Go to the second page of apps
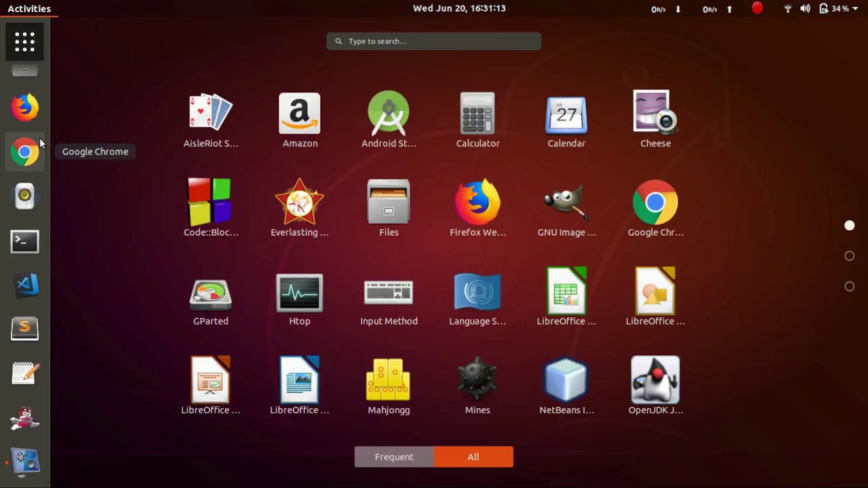Viewport: 868px width, 488px height. pyautogui.click(x=849, y=256)
